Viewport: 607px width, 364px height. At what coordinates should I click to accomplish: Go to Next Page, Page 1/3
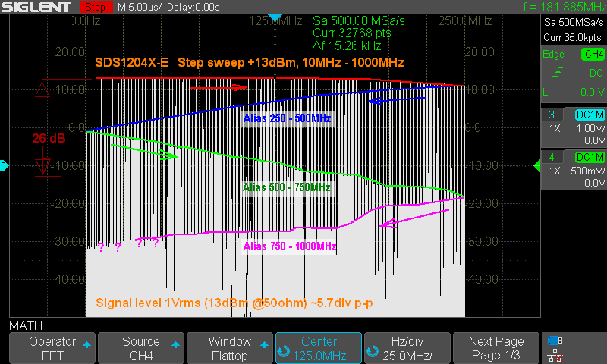coord(496,348)
